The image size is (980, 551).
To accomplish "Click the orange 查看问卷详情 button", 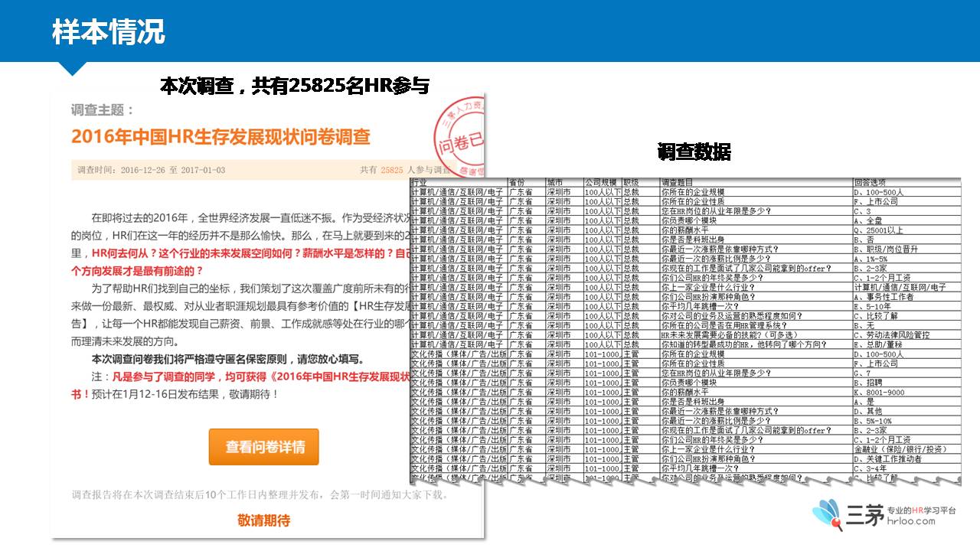I will 263,447.
